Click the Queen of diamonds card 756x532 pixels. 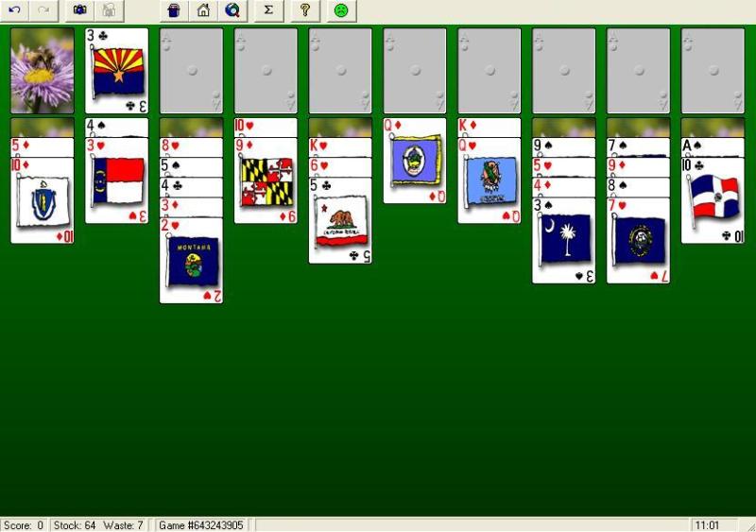pyautogui.click(x=415, y=165)
